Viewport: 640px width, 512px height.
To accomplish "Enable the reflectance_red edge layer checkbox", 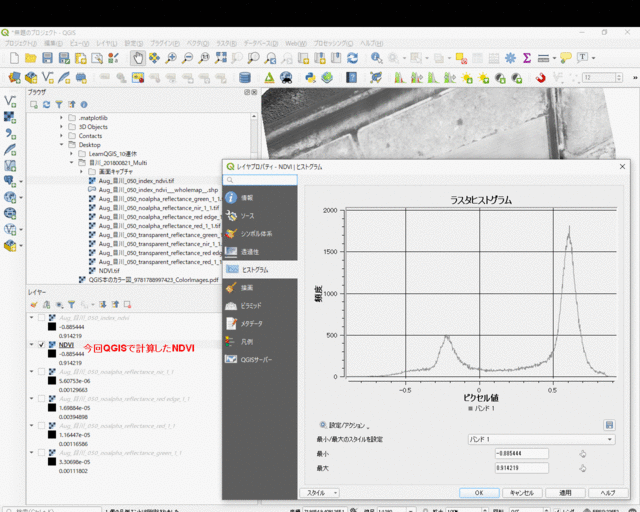I will pyautogui.click(x=41, y=398).
